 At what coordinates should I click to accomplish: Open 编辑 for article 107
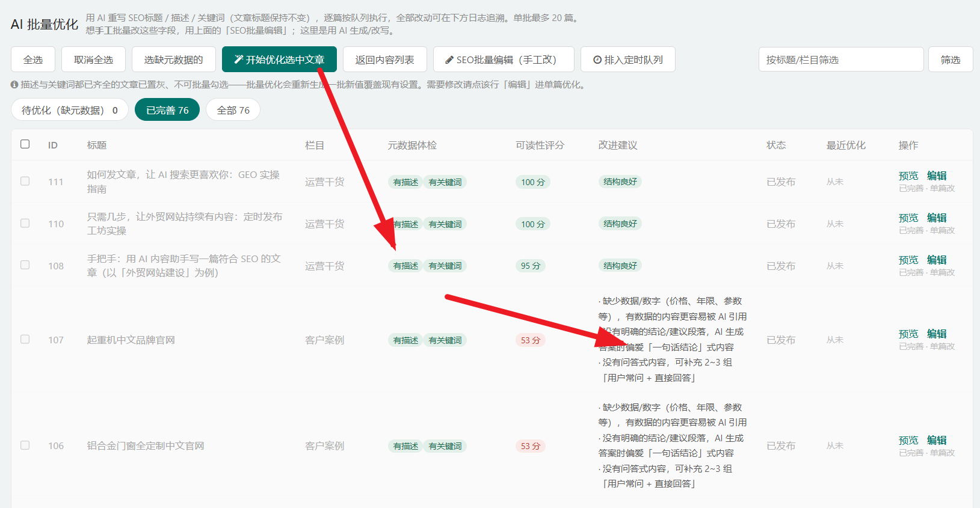tap(937, 334)
